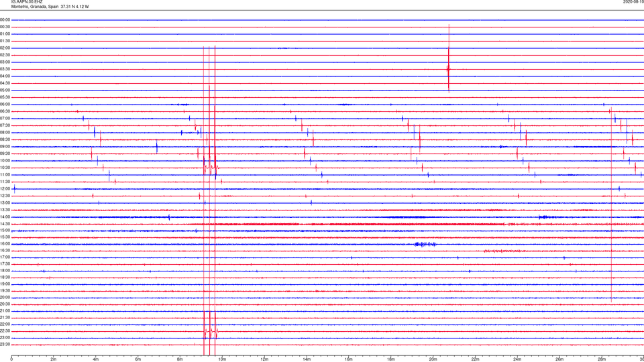Click the 6m tick on minute axis
Image resolution: width=644 pixels, height=362 pixels.
(138, 359)
